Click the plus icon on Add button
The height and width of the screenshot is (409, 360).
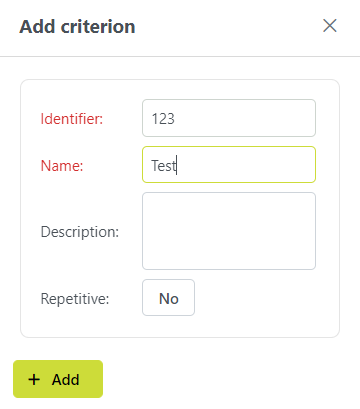coord(34,379)
